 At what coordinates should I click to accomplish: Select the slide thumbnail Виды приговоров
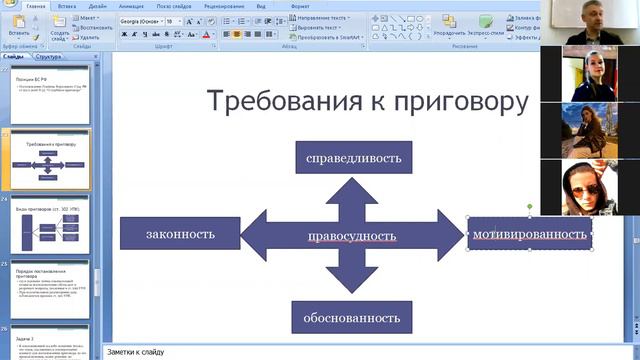[50, 224]
